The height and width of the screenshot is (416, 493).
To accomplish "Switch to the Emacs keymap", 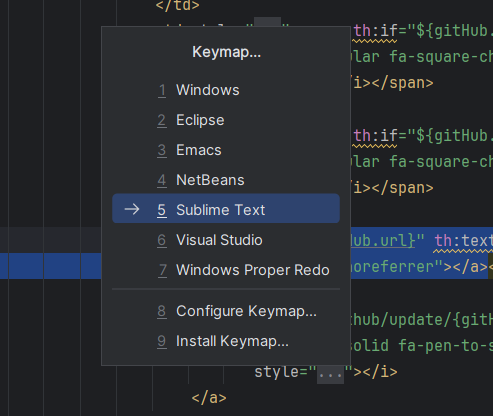I will point(226,150).
